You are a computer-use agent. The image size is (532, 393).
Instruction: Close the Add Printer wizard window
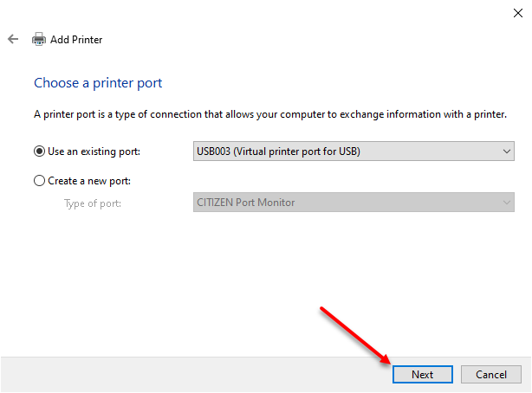point(518,13)
